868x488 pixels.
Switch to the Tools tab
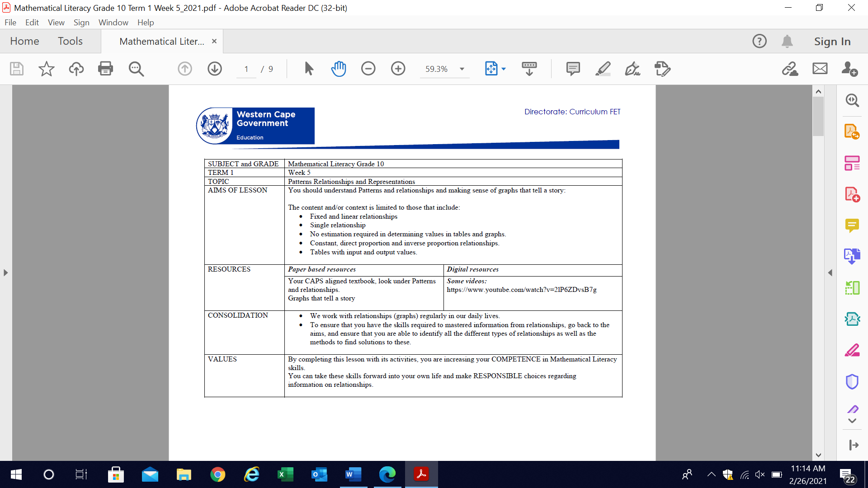coord(70,41)
